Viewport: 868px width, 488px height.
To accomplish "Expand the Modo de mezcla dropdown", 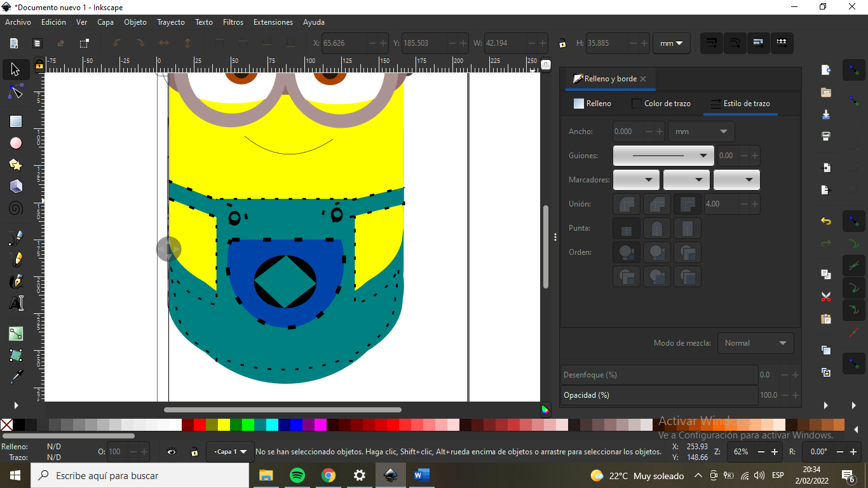I will [756, 343].
